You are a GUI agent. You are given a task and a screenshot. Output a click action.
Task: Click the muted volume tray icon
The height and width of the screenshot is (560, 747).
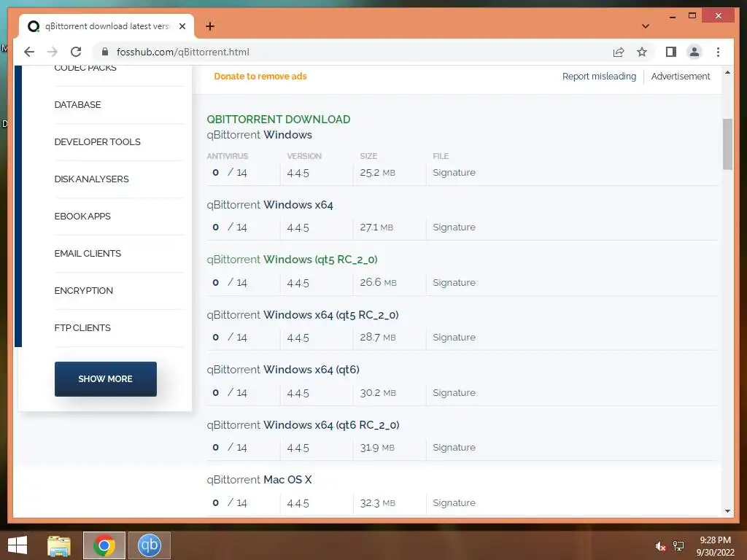pos(659,546)
